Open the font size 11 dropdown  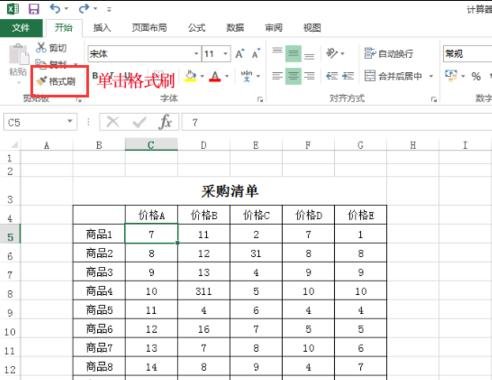coord(226,54)
